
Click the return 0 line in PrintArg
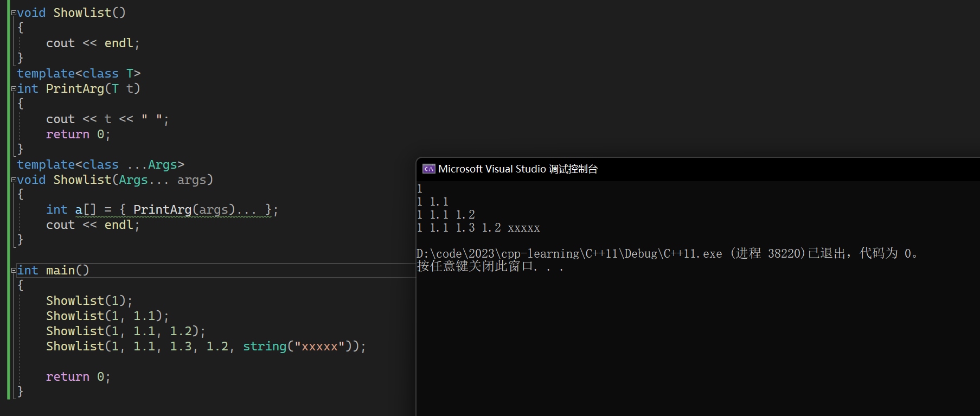(78, 135)
